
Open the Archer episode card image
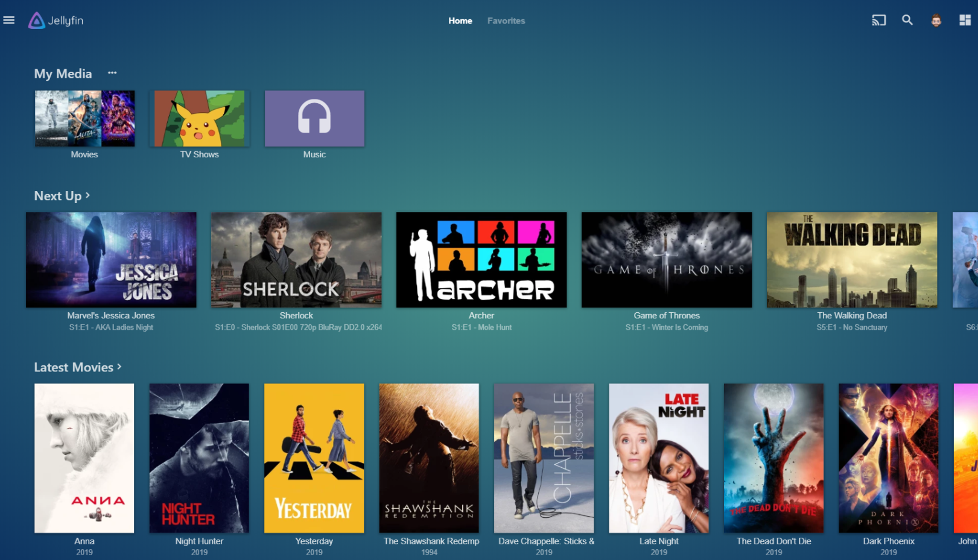pos(481,260)
